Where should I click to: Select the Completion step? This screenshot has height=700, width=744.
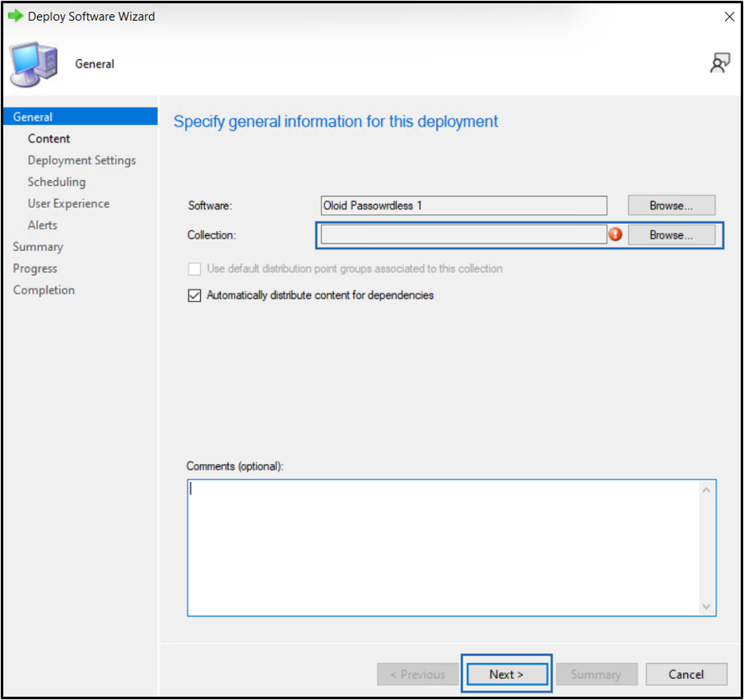tap(44, 290)
